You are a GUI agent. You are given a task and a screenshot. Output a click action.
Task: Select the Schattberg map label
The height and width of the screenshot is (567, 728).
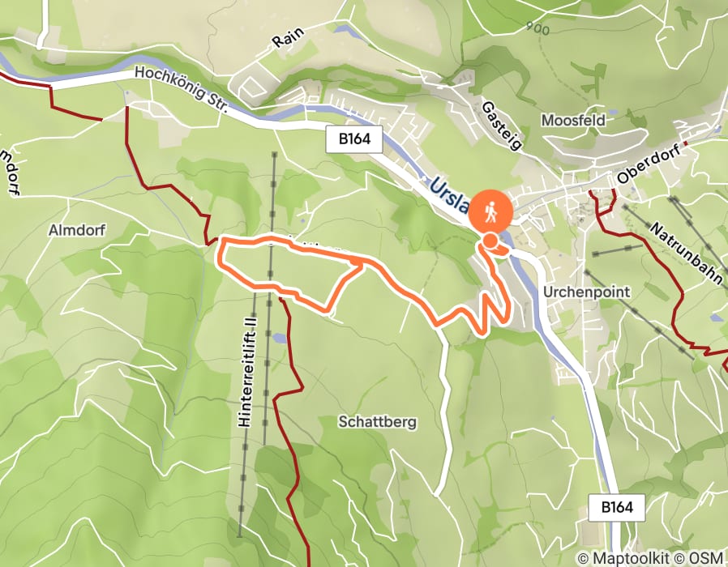[x=378, y=422]
